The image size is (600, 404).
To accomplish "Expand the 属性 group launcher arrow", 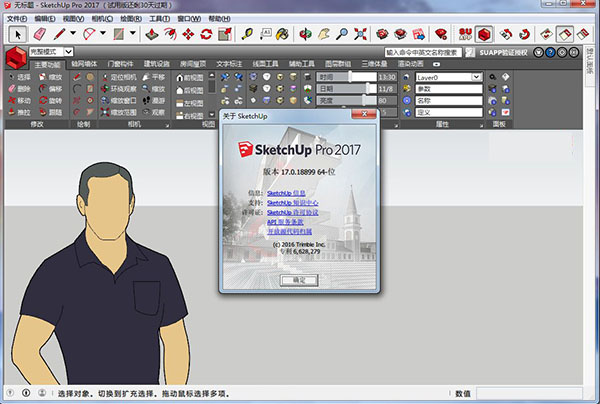I will (481, 125).
